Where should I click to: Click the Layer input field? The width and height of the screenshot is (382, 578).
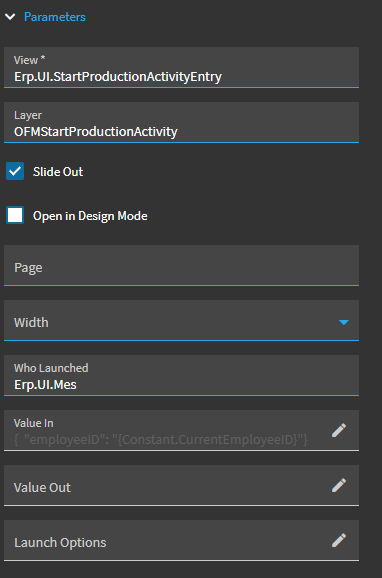[181, 122]
